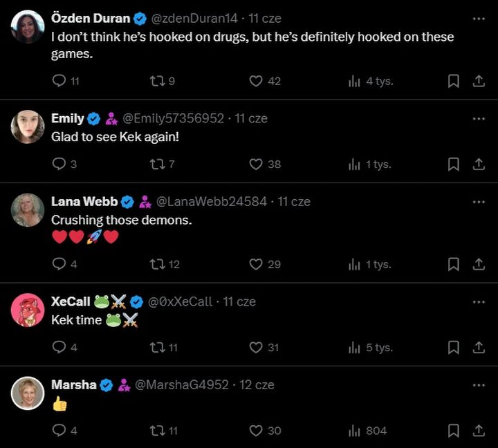Open XeCall's red avatar
Screen dimensions: 498x448
[x=28, y=310]
